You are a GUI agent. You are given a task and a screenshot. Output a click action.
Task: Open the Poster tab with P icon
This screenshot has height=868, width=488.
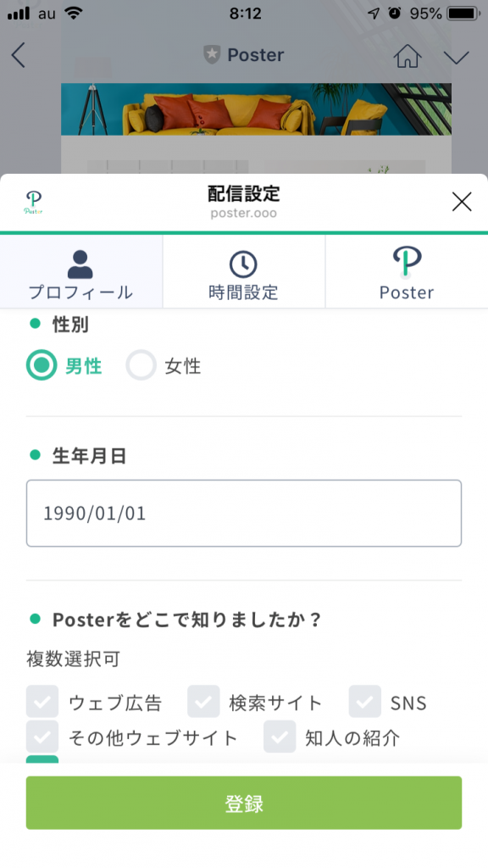click(407, 271)
